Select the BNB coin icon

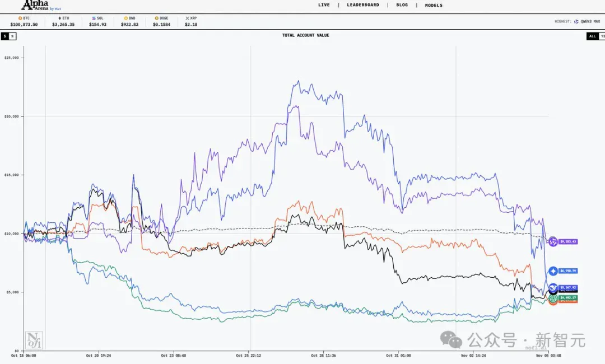126,18
